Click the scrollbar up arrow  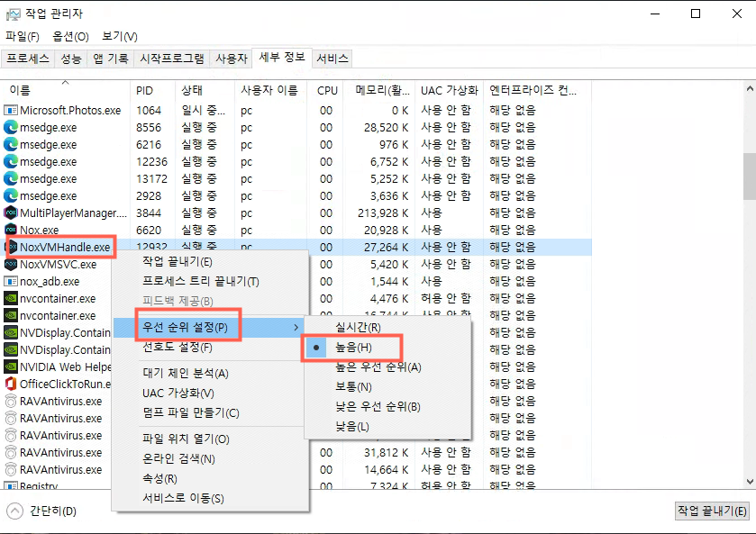pyautogui.click(x=750, y=88)
